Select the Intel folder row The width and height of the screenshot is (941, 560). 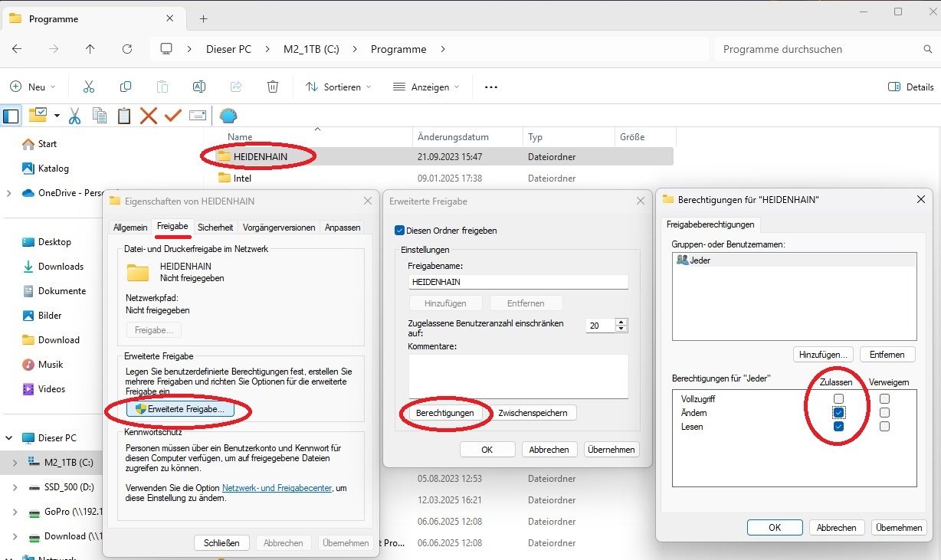pos(438,178)
